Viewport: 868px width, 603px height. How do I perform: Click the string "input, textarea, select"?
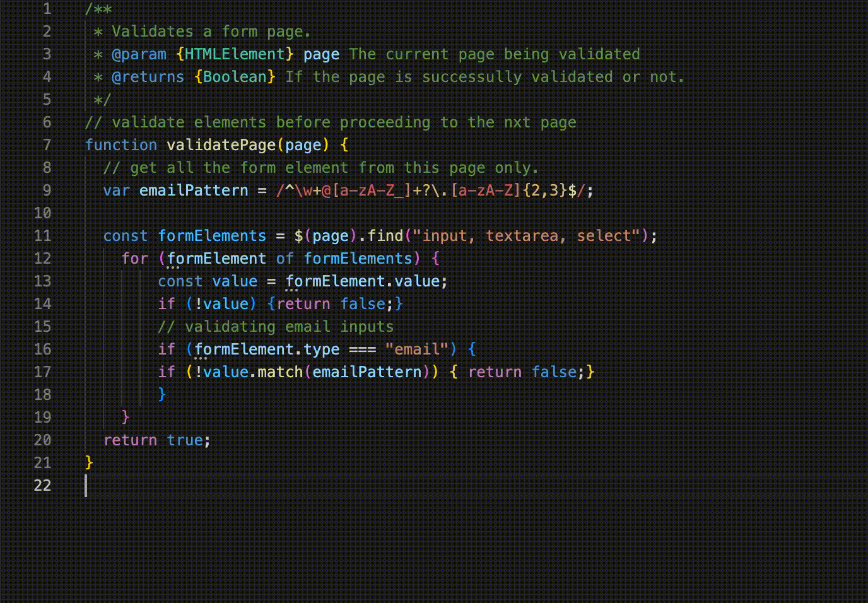[527, 236]
